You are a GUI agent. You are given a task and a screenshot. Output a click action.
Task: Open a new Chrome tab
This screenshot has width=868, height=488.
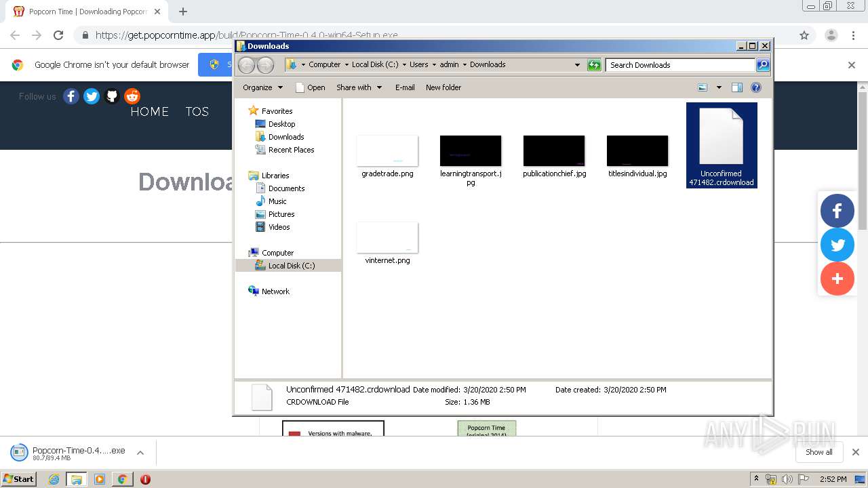coord(182,12)
